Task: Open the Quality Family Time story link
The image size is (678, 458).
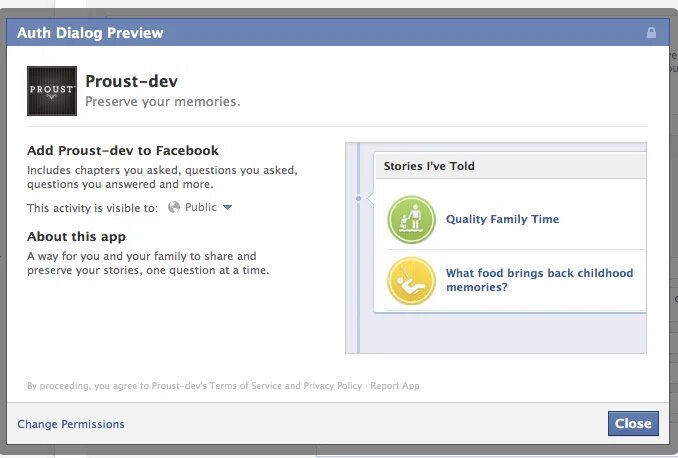Action: (502, 219)
